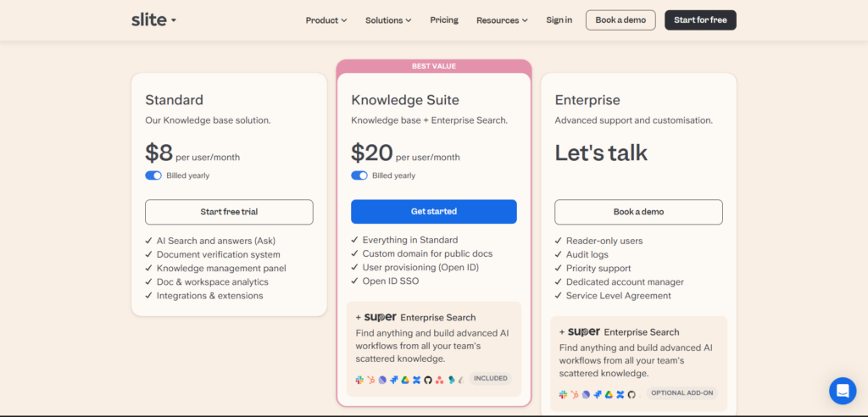Click Start free trial on Standard plan
Image resolution: width=868 pixels, height=417 pixels.
coord(229,212)
